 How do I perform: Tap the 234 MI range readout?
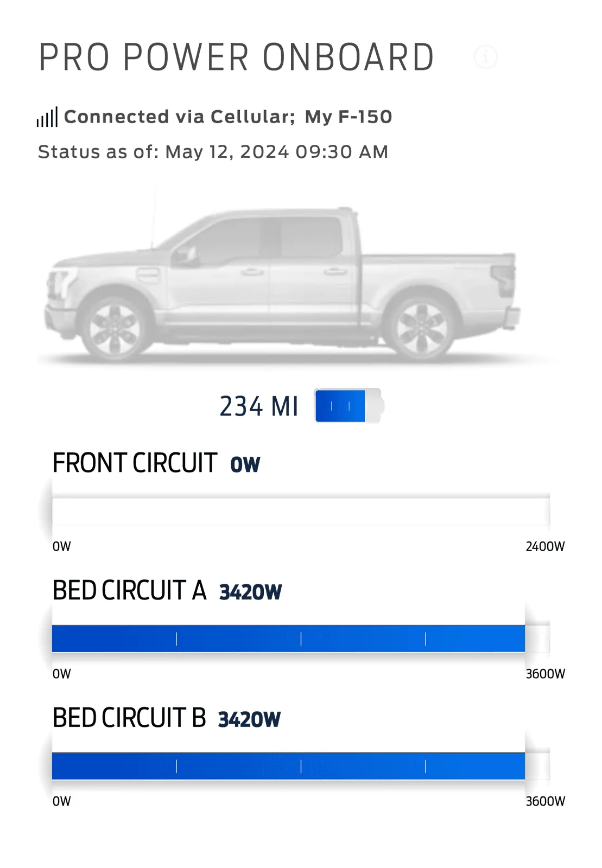click(x=259, y=406)
